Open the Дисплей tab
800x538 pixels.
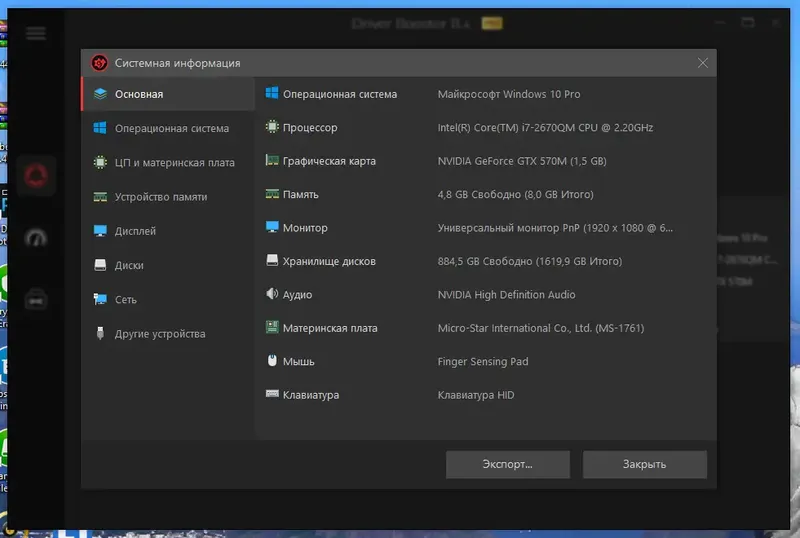pyautogui.click(x=168, y=231)
